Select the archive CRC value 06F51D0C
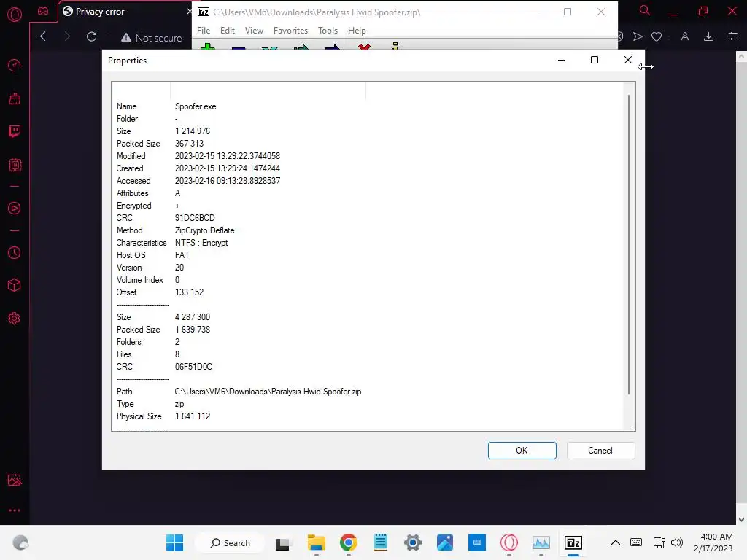This screenshot has height=560, width=747. [193, 367]
